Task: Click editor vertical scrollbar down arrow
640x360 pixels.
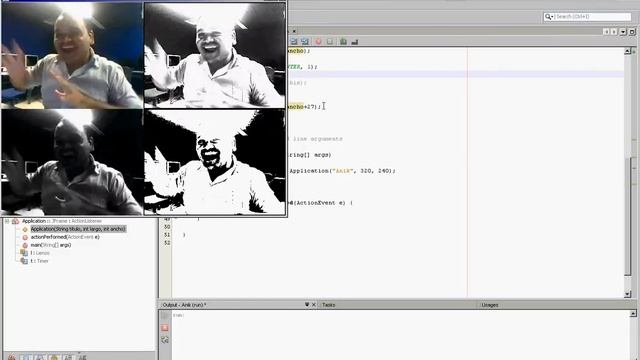Action: coord(627,293)
